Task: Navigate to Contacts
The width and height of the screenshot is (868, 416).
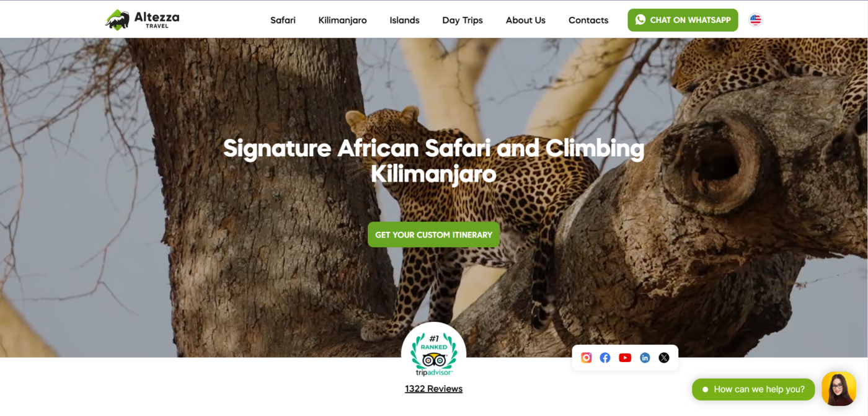Action: 588,20
